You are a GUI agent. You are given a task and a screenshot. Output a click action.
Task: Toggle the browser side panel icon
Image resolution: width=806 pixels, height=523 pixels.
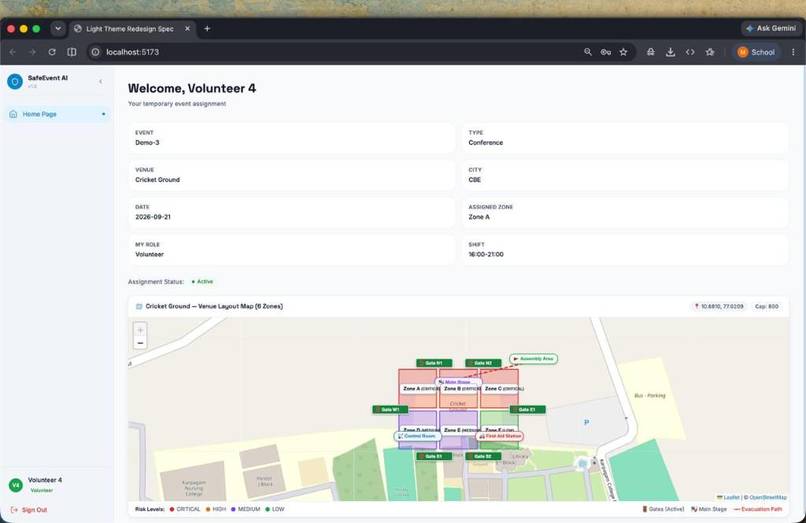pos(72,52)
